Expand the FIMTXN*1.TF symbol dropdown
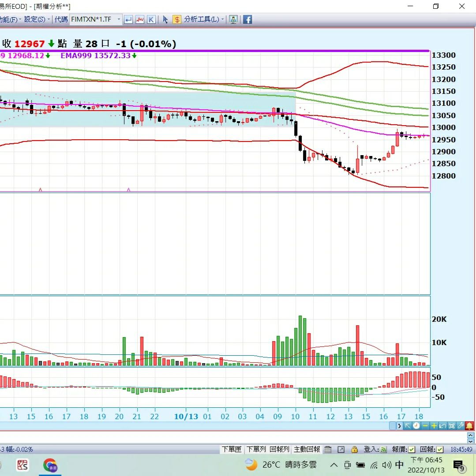The image size is (476, 476). click(119, 19)
